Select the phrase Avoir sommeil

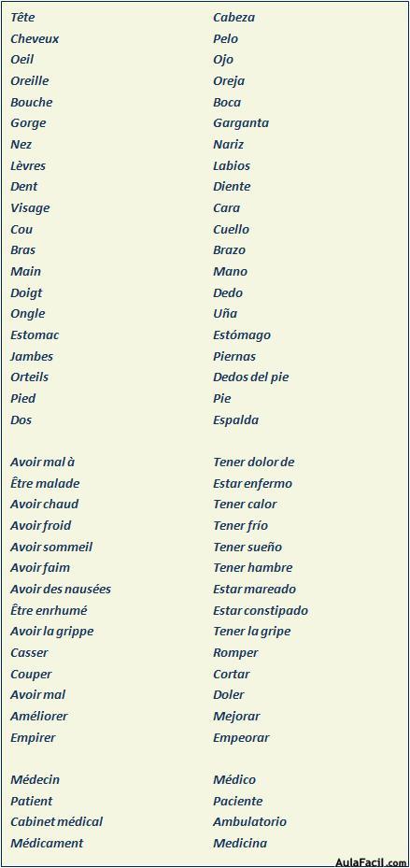(51, 547)
